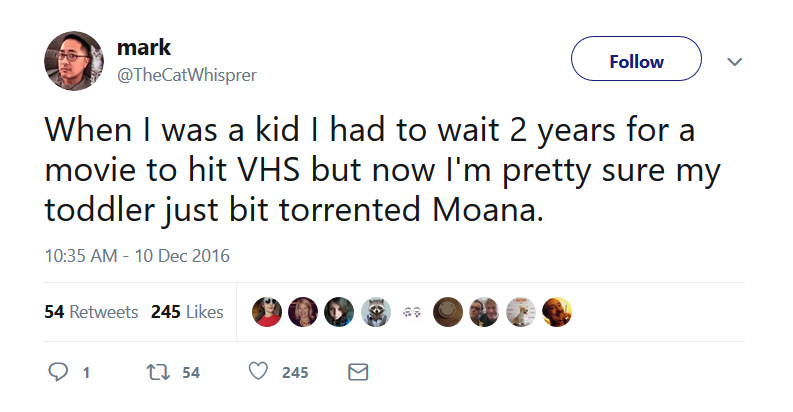The image size is (793, 412).
Task: Open the paw prints avatar liker profile
Action: point(412,312)
